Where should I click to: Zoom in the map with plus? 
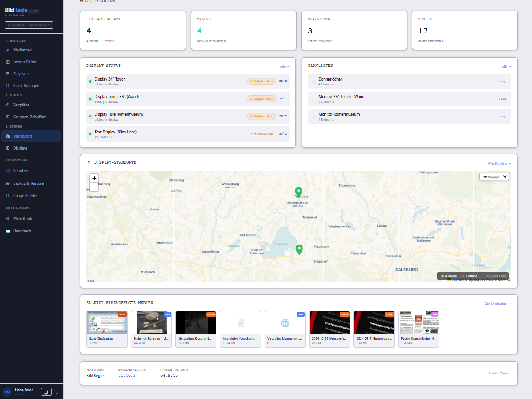pos(94,178)
